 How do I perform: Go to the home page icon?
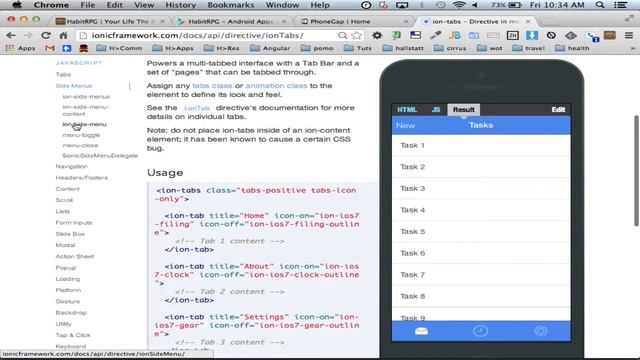63,36
